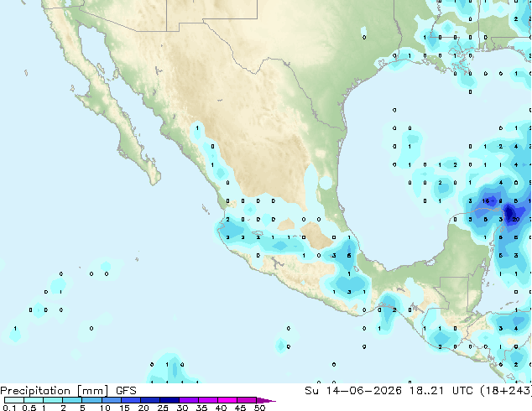Viewport: 532px width, 411px height.
Task: Click the 1–2 mm legend color swatch
Action: click(x=53, y=400)
